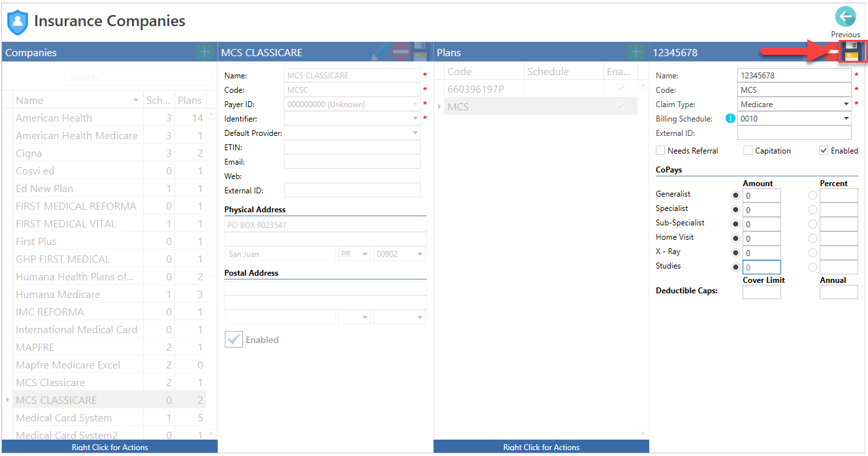Add a new company with the plus icon
The image size is (868, 456).
[204, 52]
